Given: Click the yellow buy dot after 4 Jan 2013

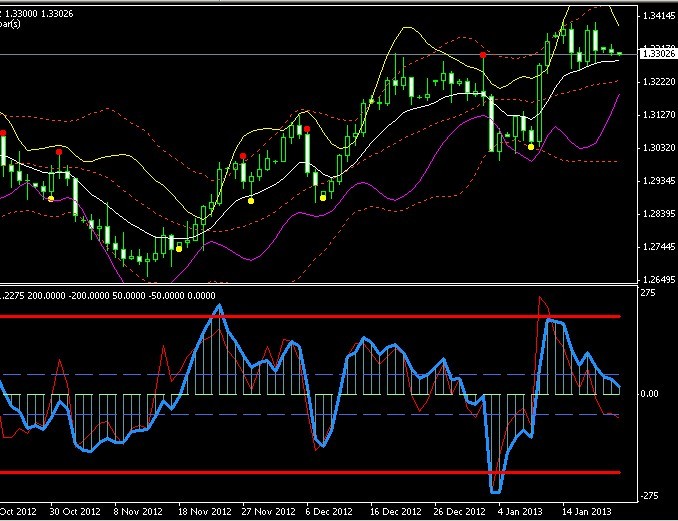Looking at the screenshot, I should 531,147.
